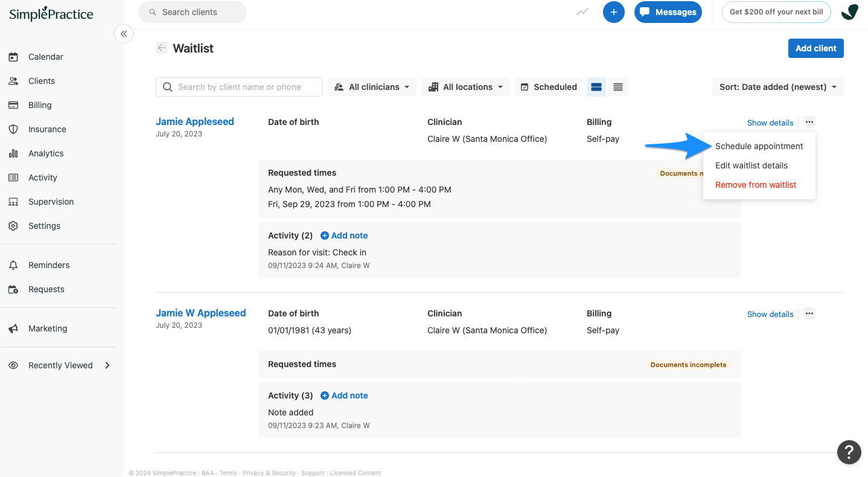The image size is (868, 477).
Task: Collapse the sidebar with double chevron button
Action: point(124,34)
